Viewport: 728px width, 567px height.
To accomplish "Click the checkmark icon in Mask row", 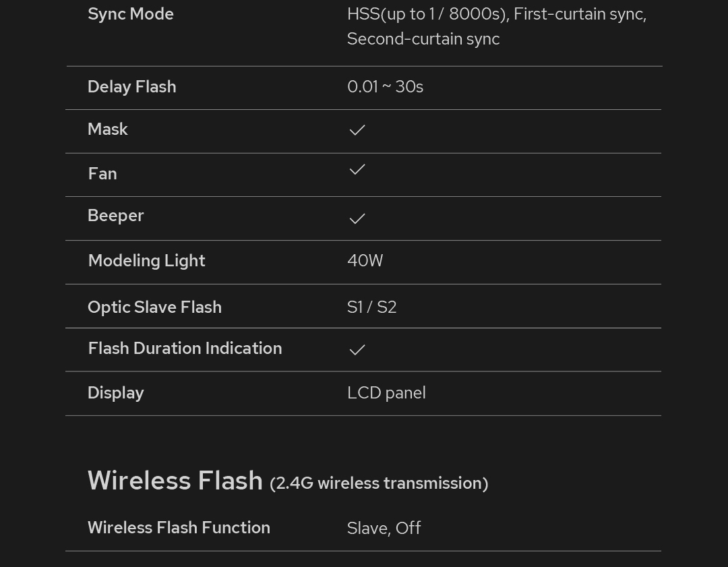I will (x=357, y=130).
